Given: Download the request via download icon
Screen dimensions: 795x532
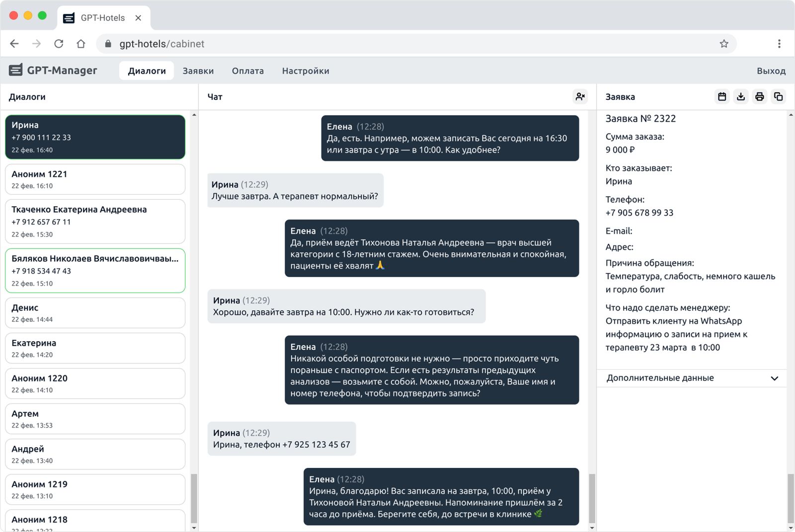Looking at the screenshot, I should tap(741, 97).
